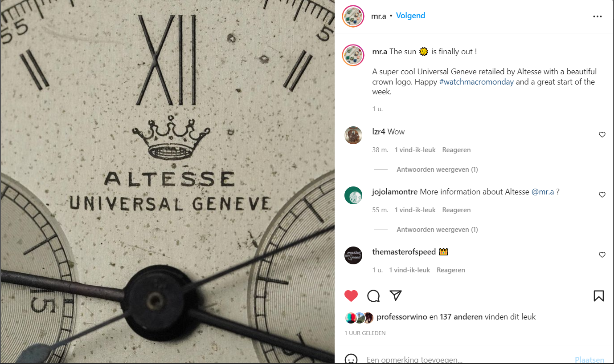Unlike the post with red heart
The image size is (614, 364).
(351, 296)
